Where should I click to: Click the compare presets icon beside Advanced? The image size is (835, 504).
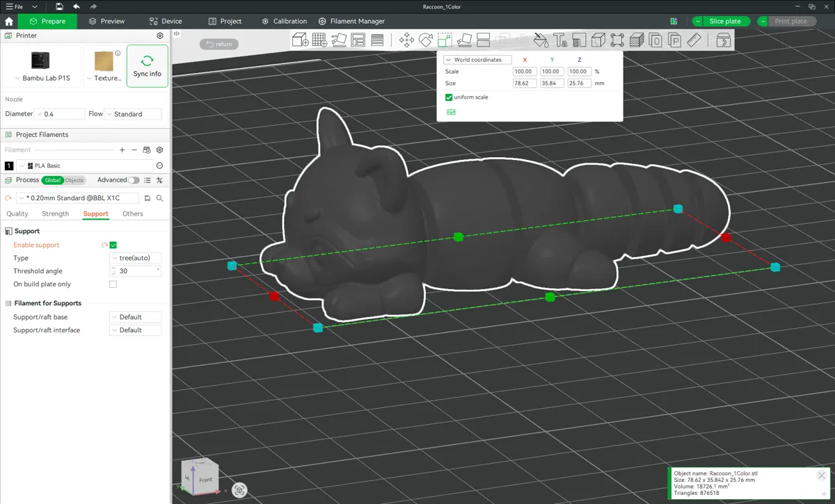click(x=159, y=180)
